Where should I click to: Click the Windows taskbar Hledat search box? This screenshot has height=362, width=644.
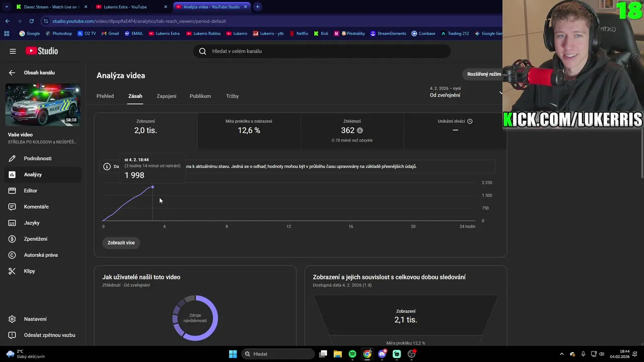point(278,354)
